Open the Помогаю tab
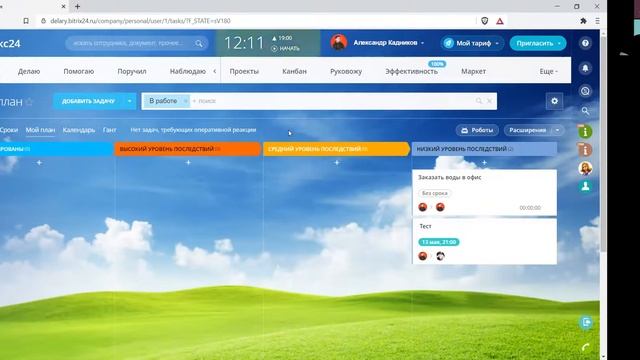Viewport: 640px width, 360px height. pyautogui.click(x=79, y=71)
